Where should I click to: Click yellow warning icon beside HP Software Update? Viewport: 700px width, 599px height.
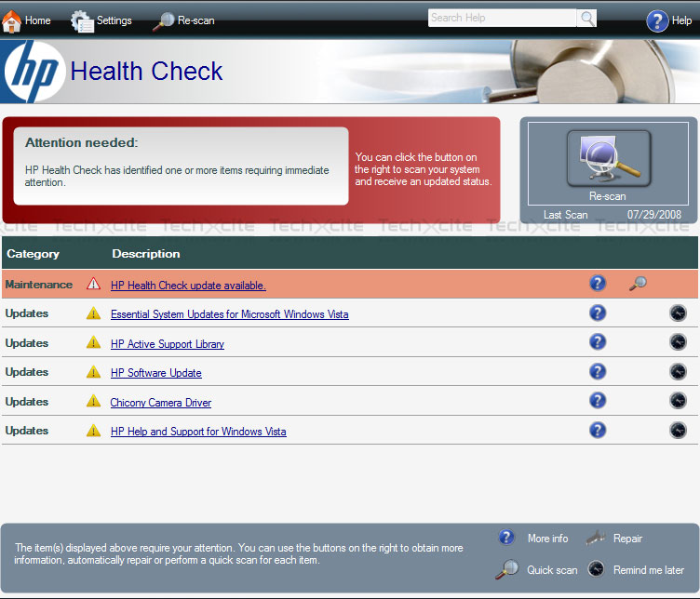pos(93,371)
